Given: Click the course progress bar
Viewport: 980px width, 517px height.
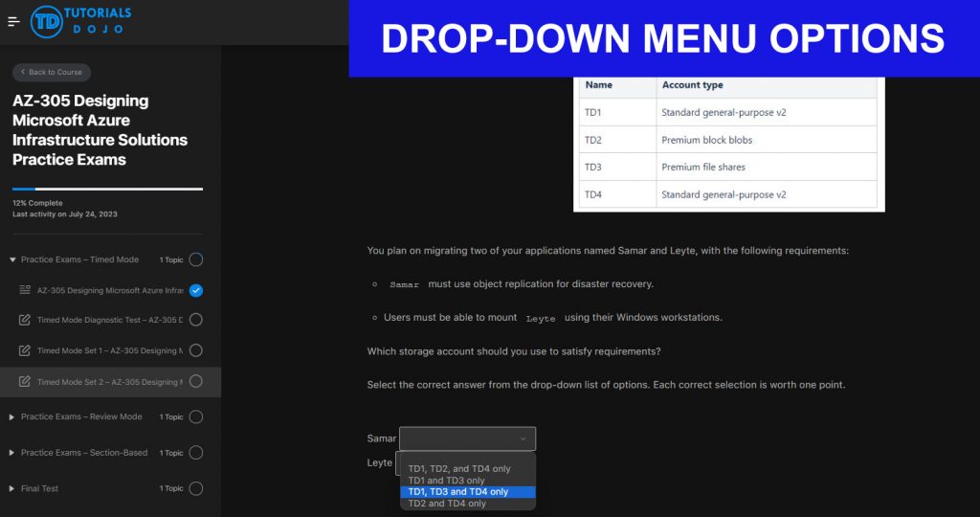Looking at the screenshot, I should [107, 189].
